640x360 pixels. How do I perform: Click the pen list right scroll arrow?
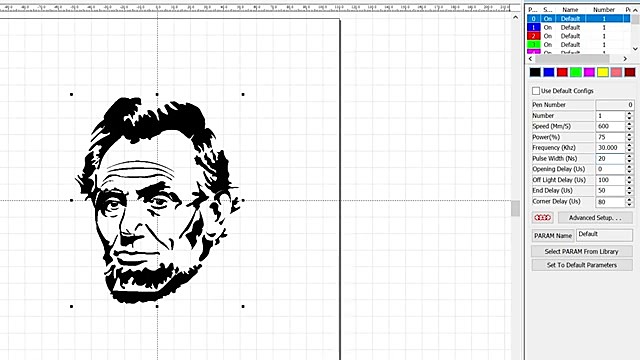(x=625, y=59)
